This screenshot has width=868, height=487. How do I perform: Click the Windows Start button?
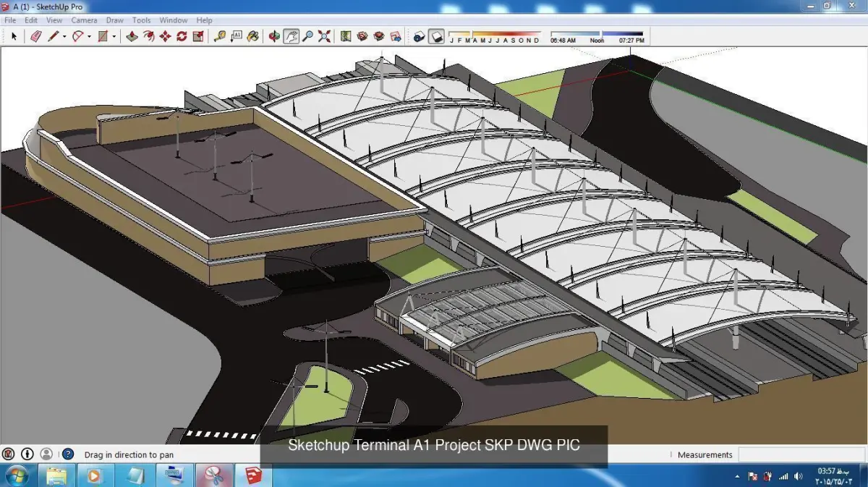click(16, 475)
